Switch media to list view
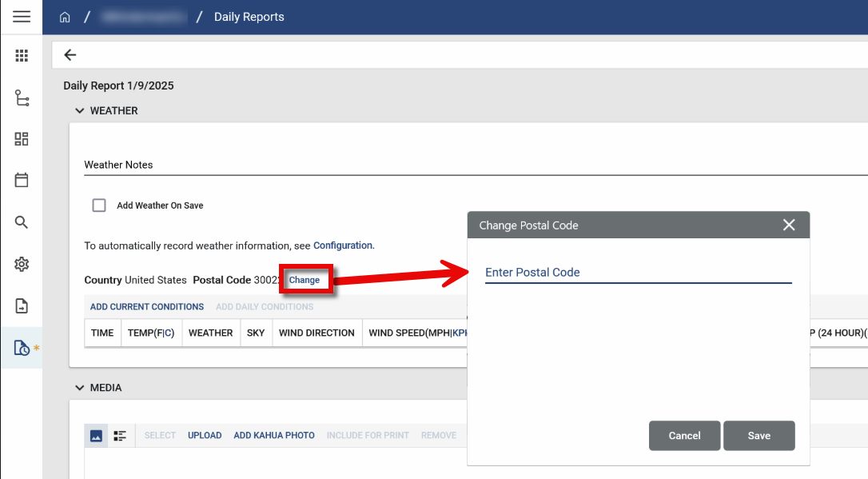Viewport: 868px width, 479px height. point(120,436)
